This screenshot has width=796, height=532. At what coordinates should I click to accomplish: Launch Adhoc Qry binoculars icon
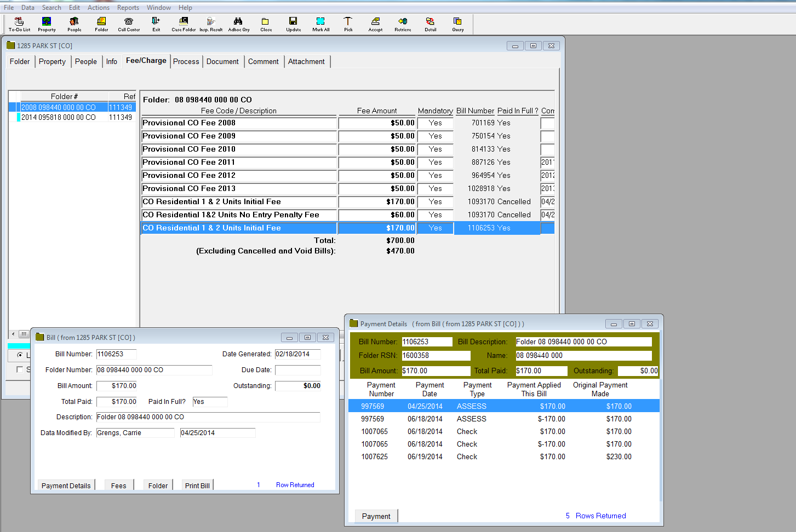click(238, 24)
